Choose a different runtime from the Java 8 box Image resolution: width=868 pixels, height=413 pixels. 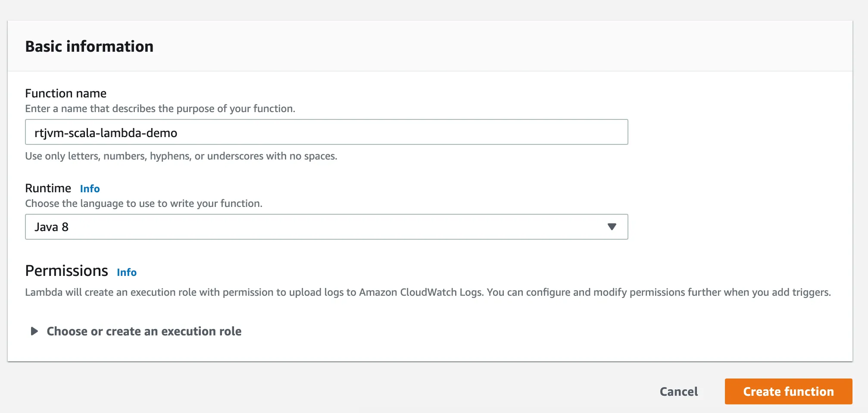click(x=326, y=227)
